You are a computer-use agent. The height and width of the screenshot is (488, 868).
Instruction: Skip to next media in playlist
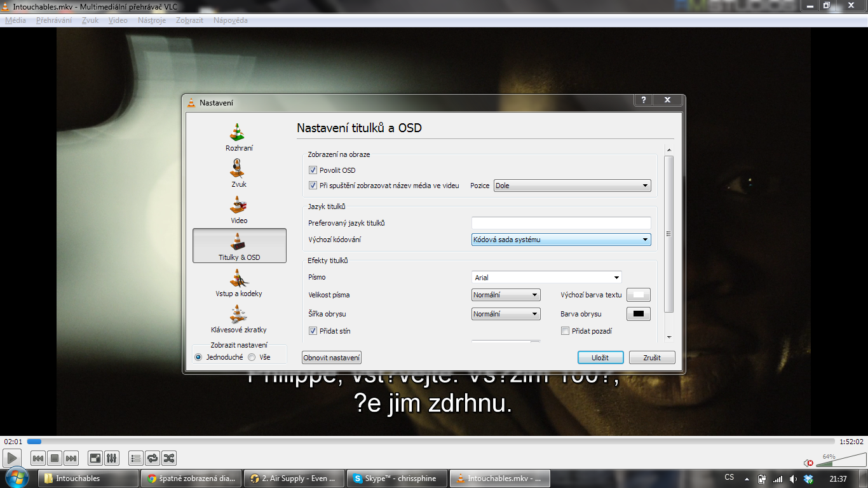click(x=71, y=458)
